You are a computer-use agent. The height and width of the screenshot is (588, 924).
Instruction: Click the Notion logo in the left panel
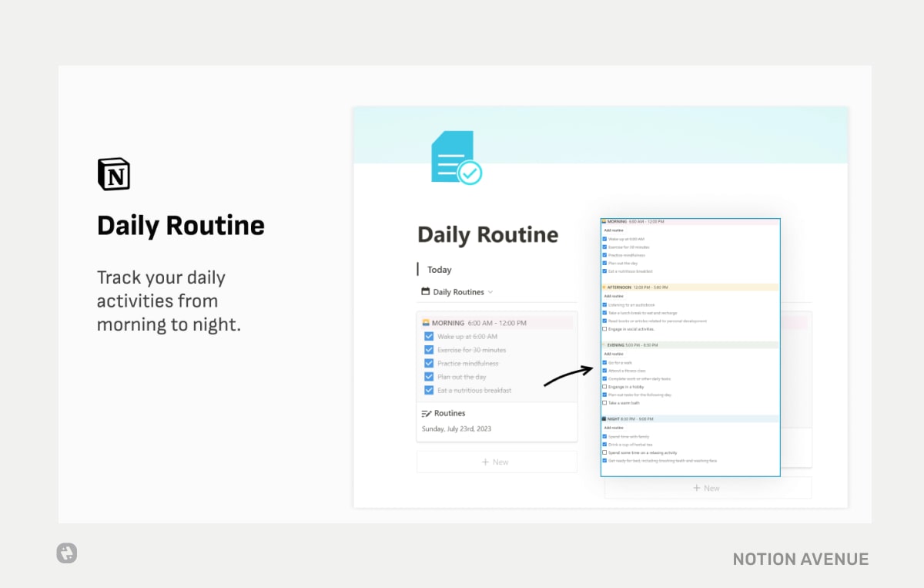[112, 173]
